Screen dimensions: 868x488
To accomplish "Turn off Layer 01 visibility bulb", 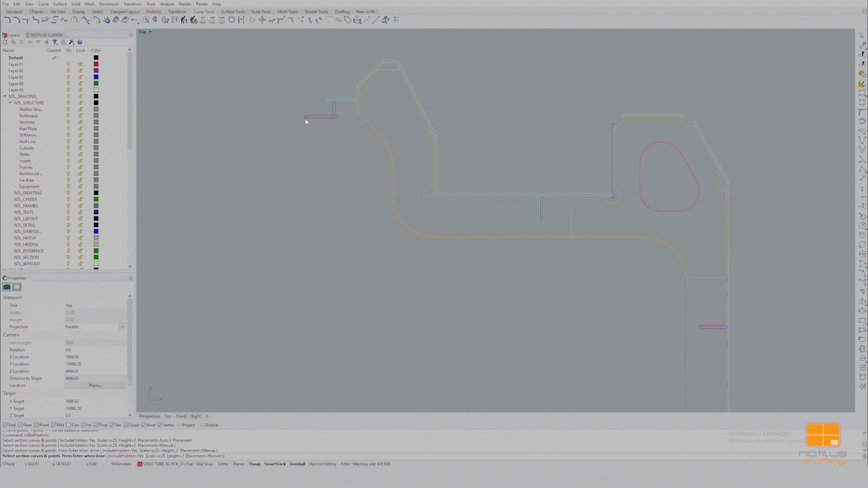I will click(68, 64).
